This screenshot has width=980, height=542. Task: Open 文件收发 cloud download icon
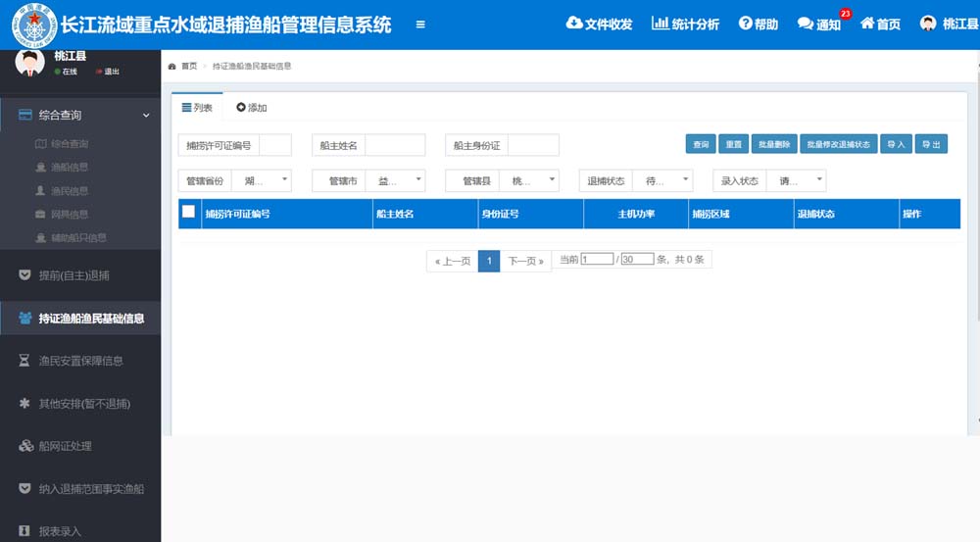click(573, 24)
